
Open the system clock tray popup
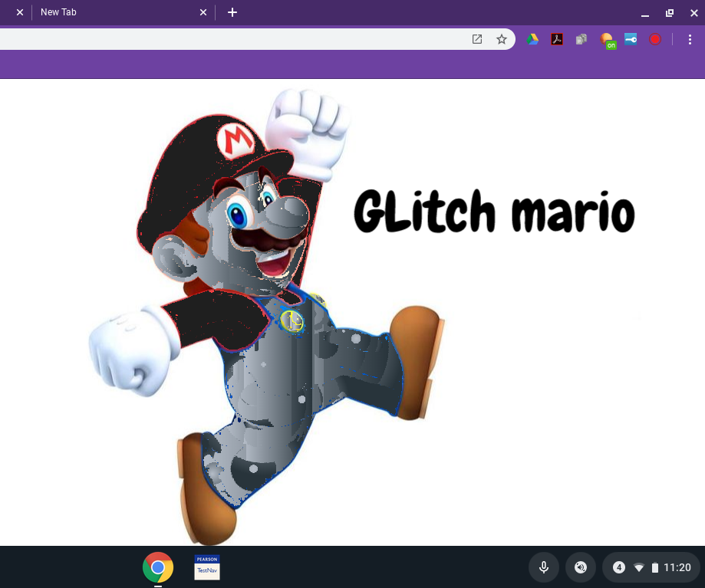(677, 567)
